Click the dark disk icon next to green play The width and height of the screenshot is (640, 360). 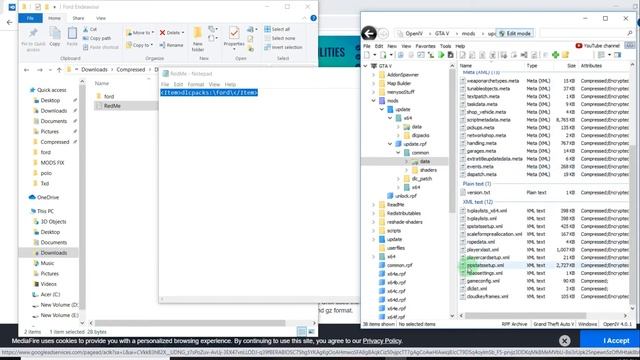(x=451, y=55)
